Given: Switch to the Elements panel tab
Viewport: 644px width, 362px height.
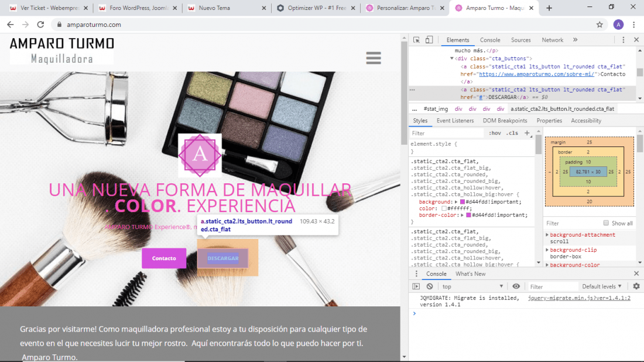Looking at the screenshot, I should tap(458, 40).
